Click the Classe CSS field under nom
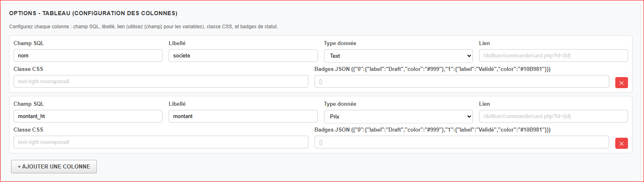Viewport: 644px width, 182px height. tap(161, 82)
